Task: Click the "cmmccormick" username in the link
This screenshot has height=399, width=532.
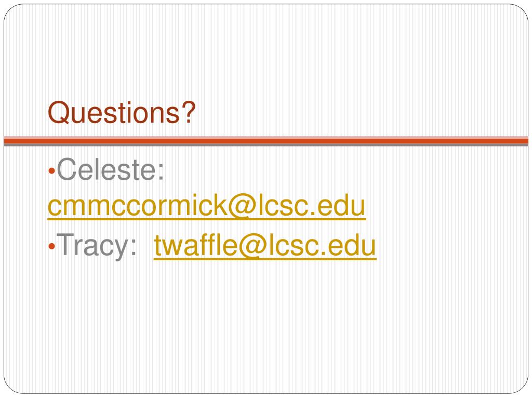Action: [137, 206]
